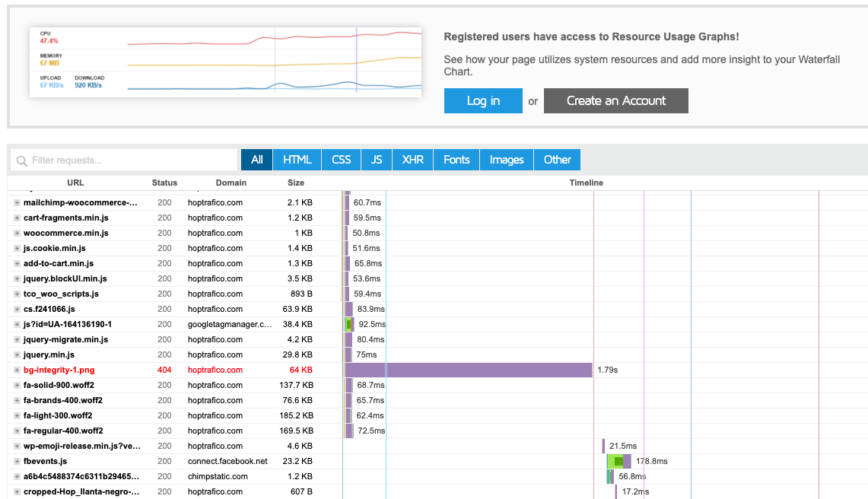Filter requests by JS tab
The height and width of the screenshot is (499, 868).
[x=377, y=160]
